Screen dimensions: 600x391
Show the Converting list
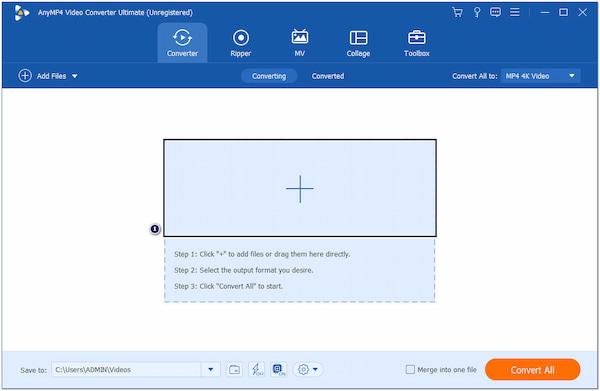(x=269, y=76)
